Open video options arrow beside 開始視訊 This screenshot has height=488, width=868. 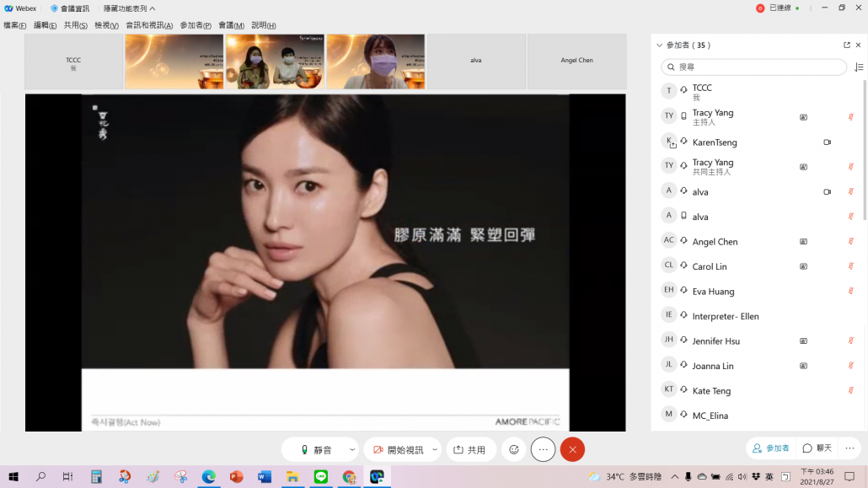point(435,450)
